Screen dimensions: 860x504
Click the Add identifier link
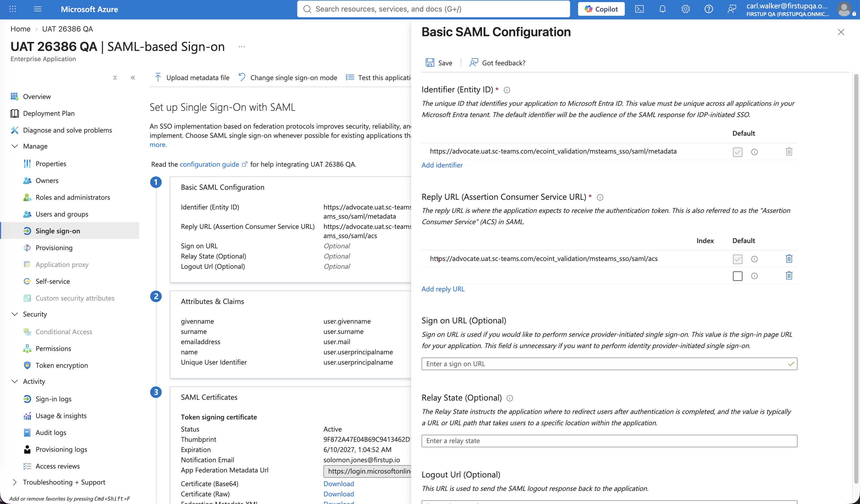pyautogui.click(x=442, y=165)
